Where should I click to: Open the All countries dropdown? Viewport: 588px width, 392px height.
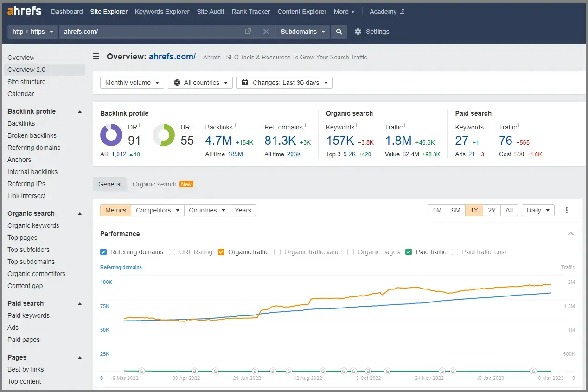click(x=200, y=83)
